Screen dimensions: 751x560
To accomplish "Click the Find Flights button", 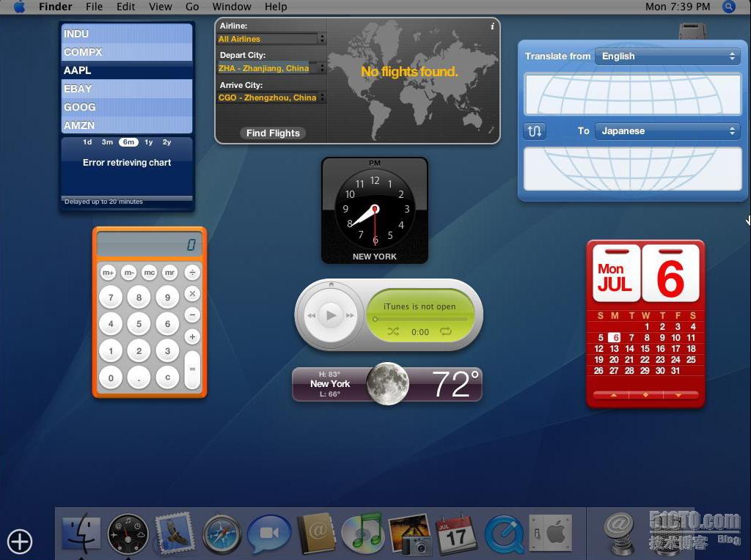I will (x=273, y=133).
